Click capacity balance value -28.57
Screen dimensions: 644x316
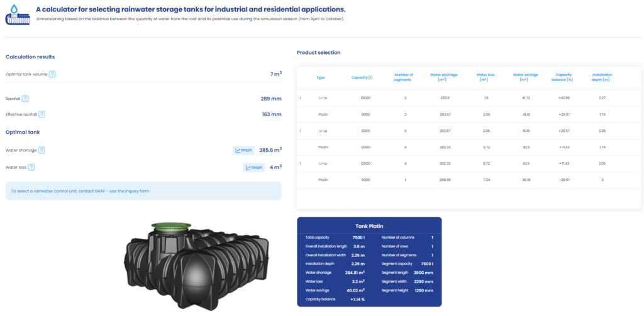click(564, 180)
